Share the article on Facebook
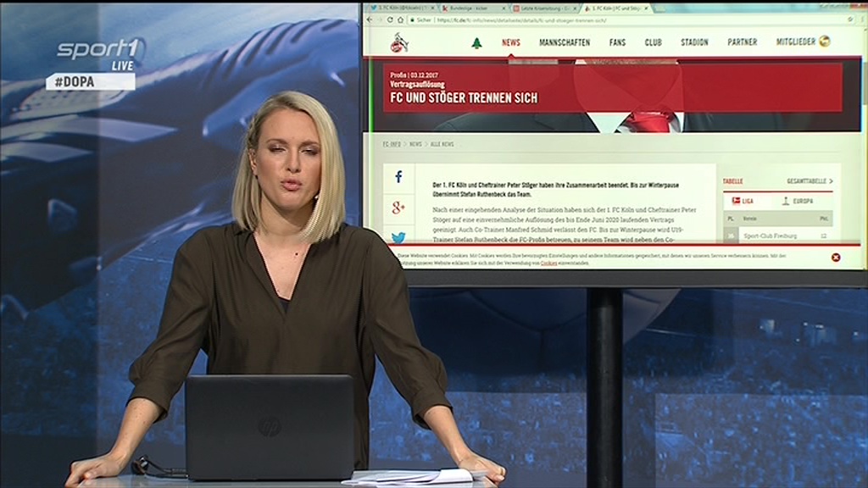The height and width of the screenshot is (488, 868). 398,177
